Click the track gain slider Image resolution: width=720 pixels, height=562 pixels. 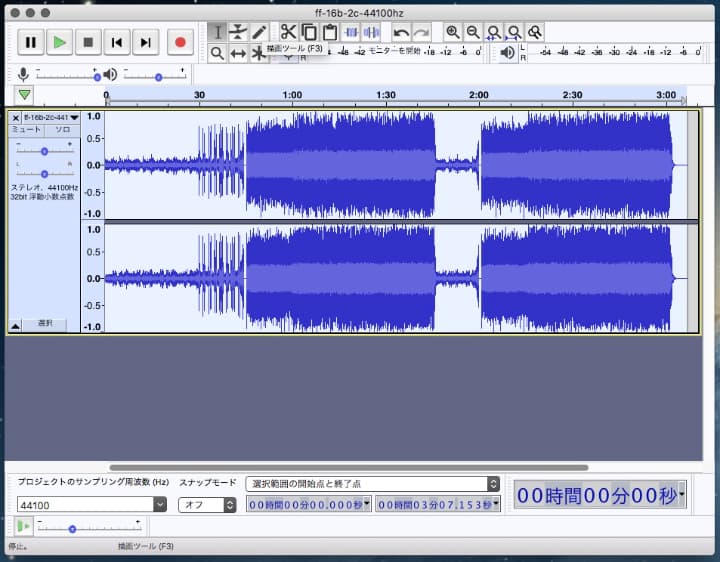point(44,150)
